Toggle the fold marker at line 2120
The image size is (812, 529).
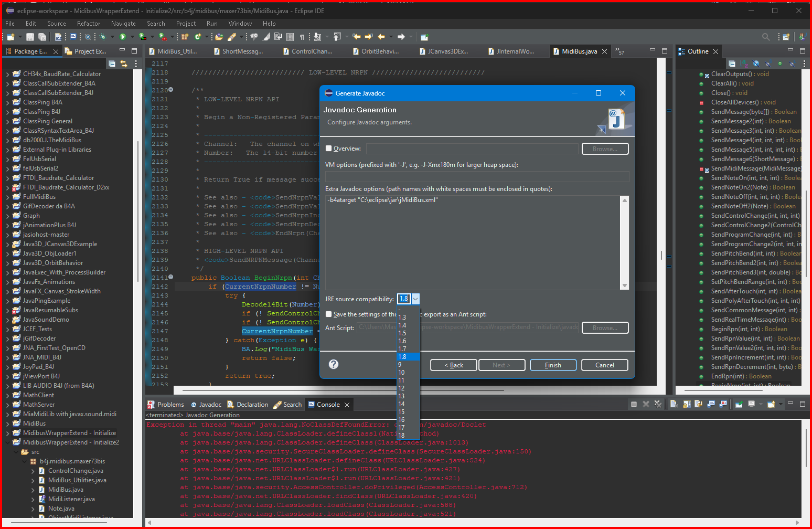pyautogui.click(x=171, y=90)
